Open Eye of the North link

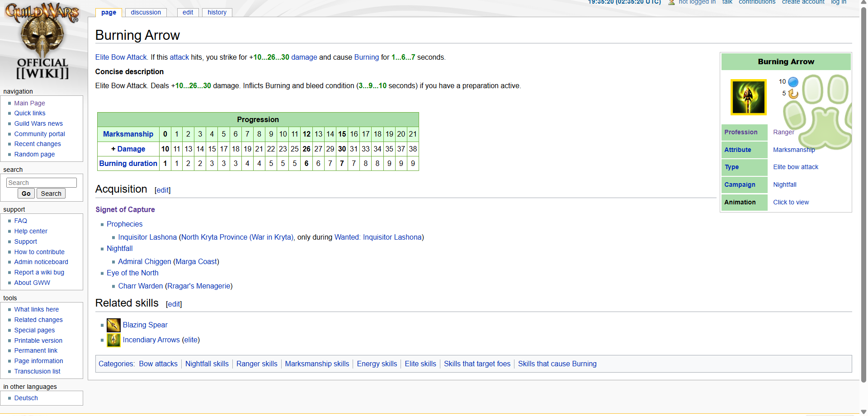pyautogui.click(x=132, y=273)
